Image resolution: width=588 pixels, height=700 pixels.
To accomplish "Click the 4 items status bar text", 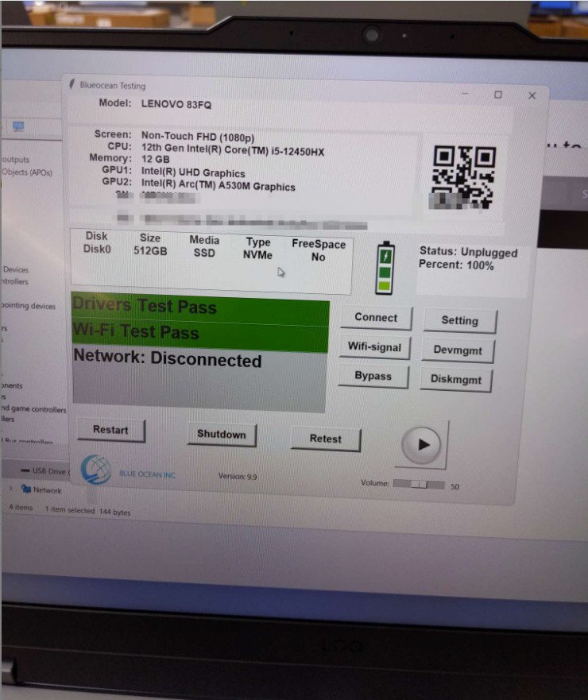I will [x=21, y=507].
